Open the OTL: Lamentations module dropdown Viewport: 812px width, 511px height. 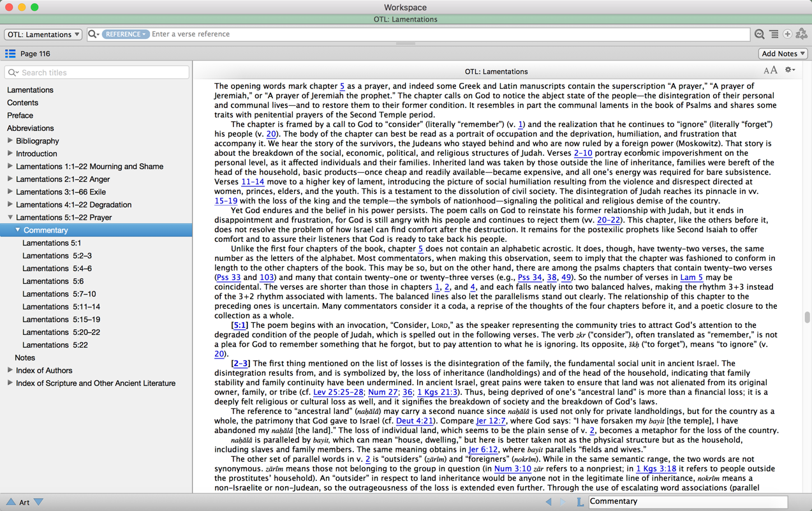tap(43, 34)
